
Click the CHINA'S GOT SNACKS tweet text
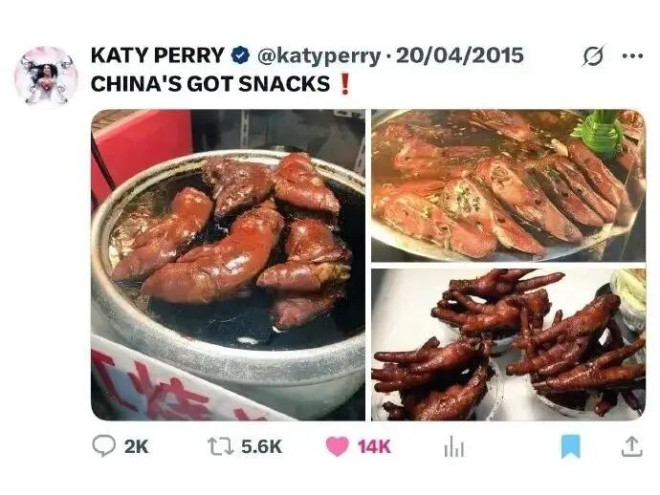(x=210, y=84)
